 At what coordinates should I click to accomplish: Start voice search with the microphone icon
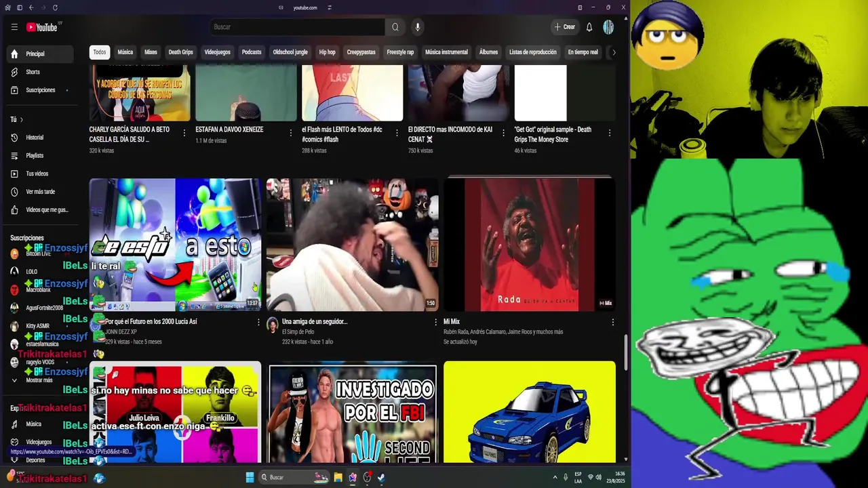[418, 27]
